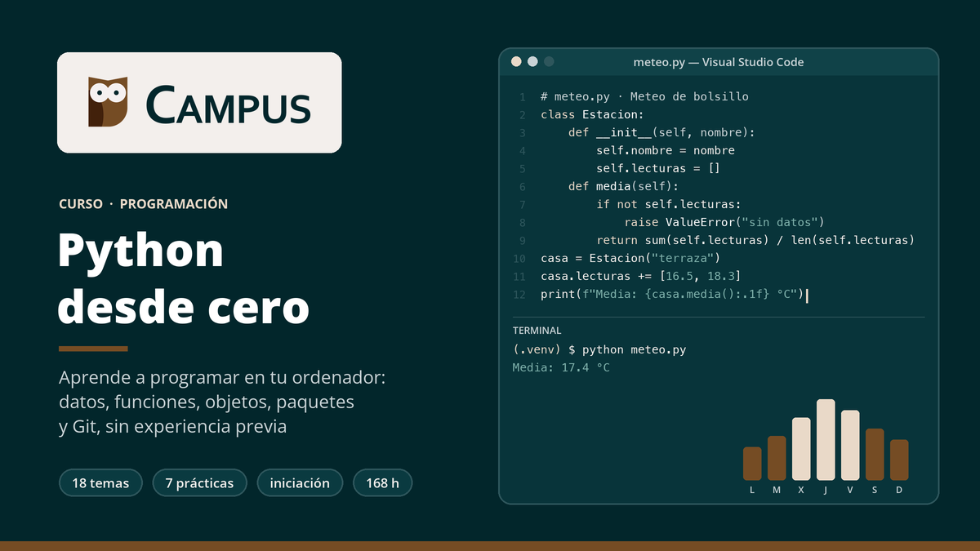
Task: Click the tallest chart bar labeled J
Action: click(x=826, y=439)
